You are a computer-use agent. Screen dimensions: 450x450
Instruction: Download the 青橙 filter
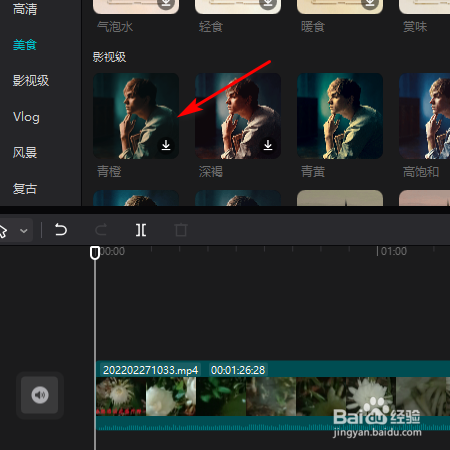click(x=166, y=145)
